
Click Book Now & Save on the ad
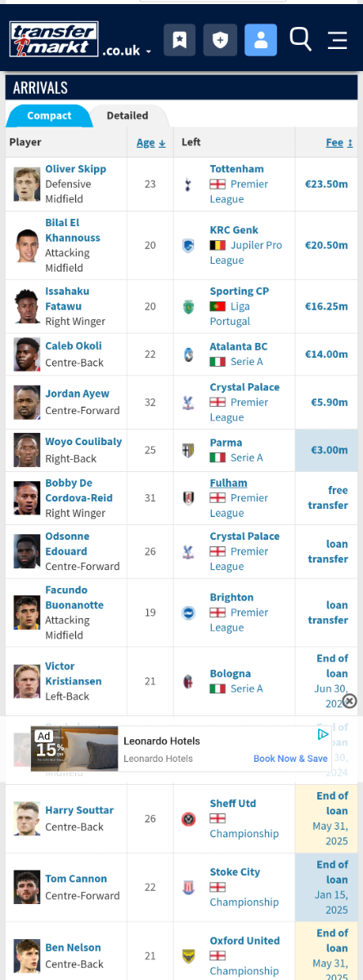[x=290, y=759]
